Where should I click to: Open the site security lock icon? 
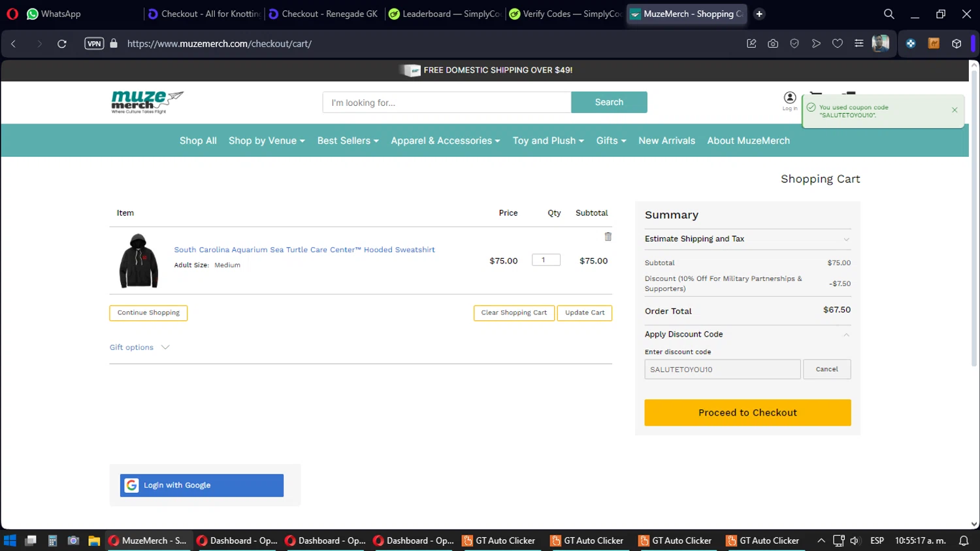(114, 44)
